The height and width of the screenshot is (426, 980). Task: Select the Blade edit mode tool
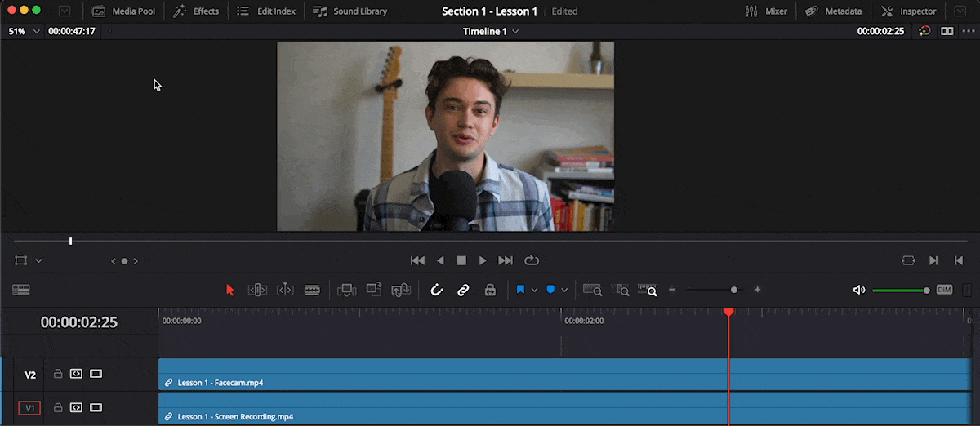pos(311,290)
